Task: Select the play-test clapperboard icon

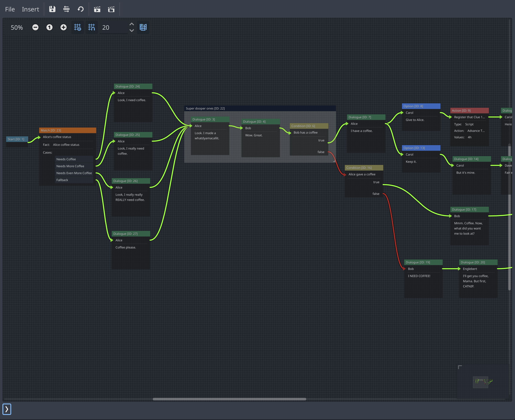Action: pyautogui.click(x=97, y=9)
